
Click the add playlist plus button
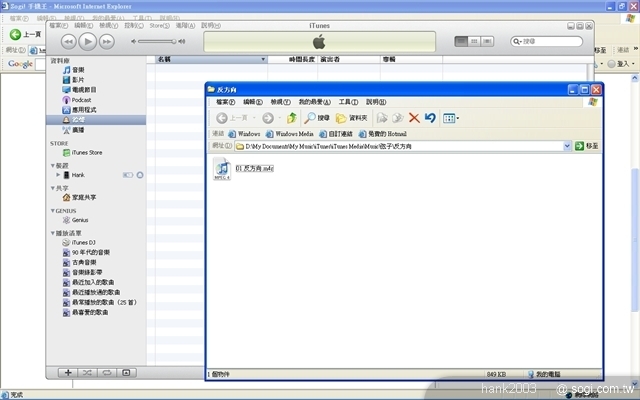(x=67, y=372)
